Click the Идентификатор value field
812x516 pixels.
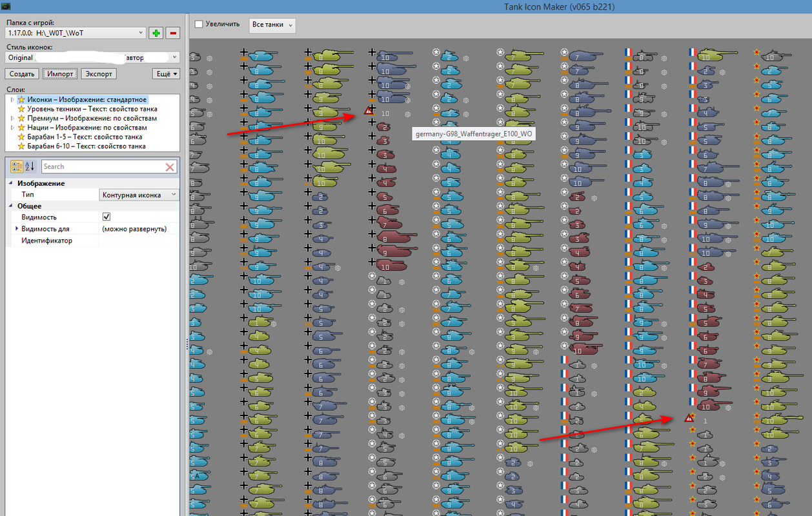click(x=139, y=241)
